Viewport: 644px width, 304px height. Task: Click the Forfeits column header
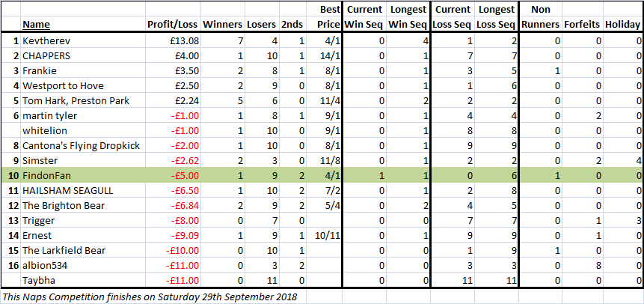(582, 25)
